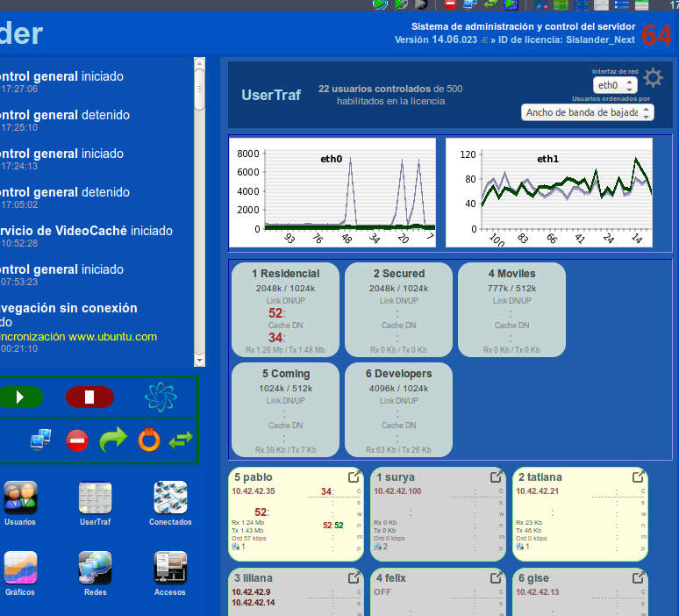Viewport: 679px width, 616px height.
Task: Click the eth1 traffic graph
Action: coord(548,193)
